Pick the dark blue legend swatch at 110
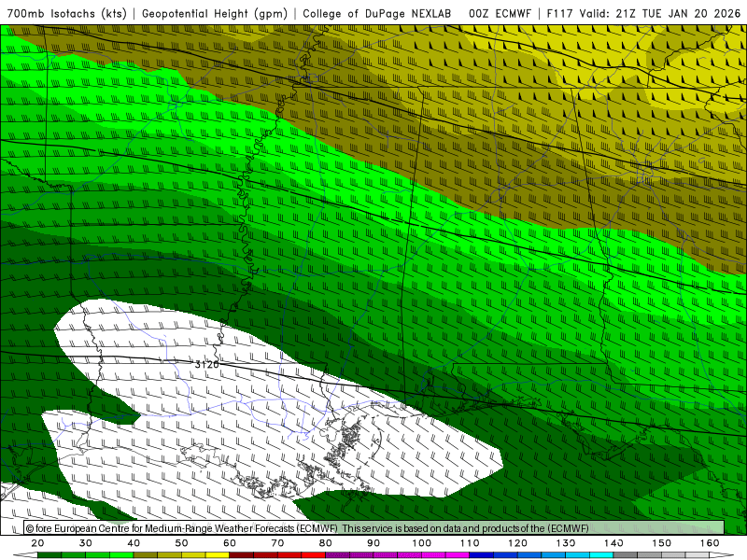Screen dimensions: 747x560 (481, 555)
